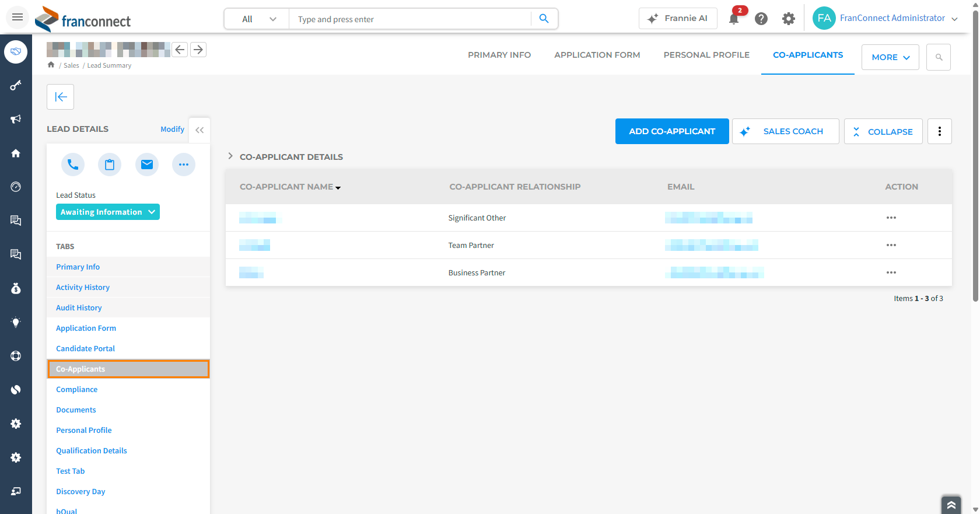Expand the MORE tabs dropdown
This screenshot has width=980, height=514.
890,57
